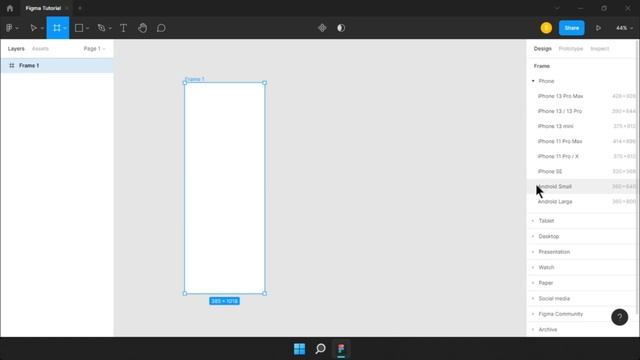Expand the Archive presets group
Screen dimensions: 640x360
coord(533,329)
